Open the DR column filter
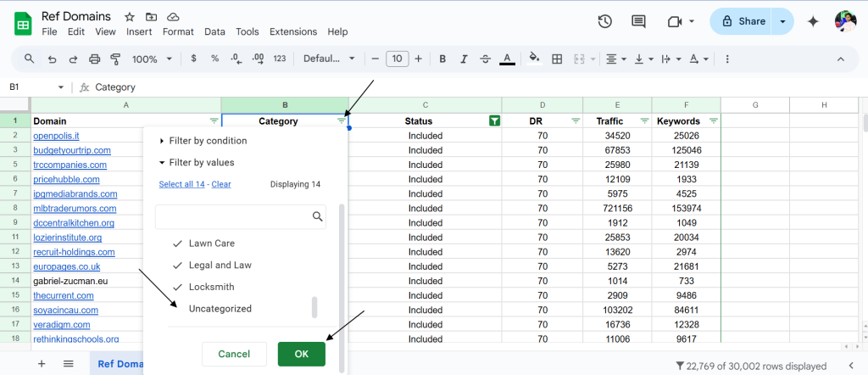Viewport: 868px width, 375px height. 576,120
